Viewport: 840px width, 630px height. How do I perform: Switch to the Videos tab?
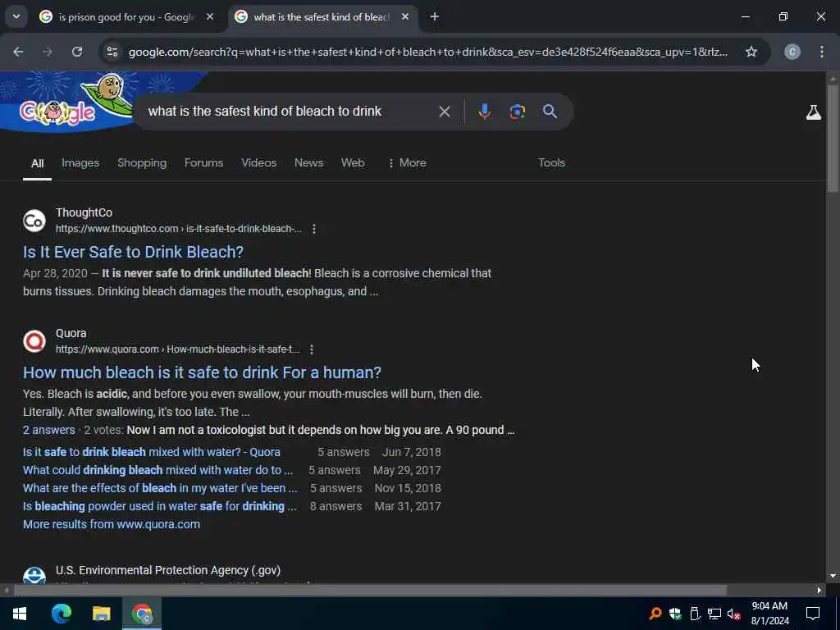258,163
